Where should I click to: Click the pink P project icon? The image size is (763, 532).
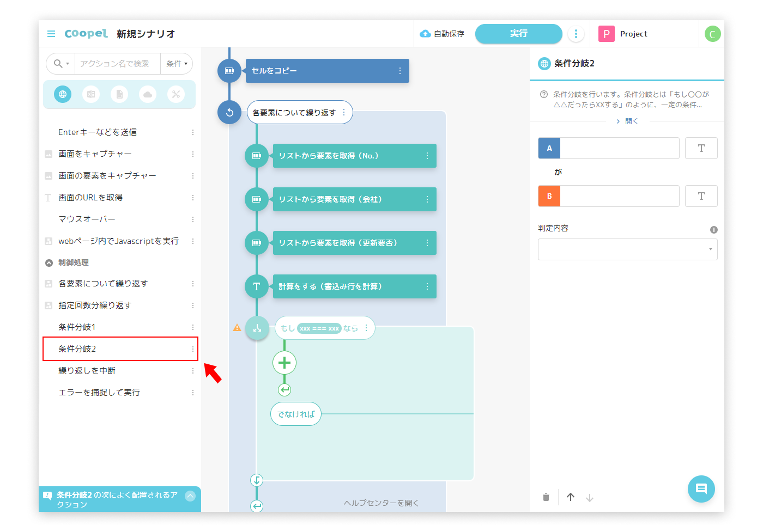(607, 34)
